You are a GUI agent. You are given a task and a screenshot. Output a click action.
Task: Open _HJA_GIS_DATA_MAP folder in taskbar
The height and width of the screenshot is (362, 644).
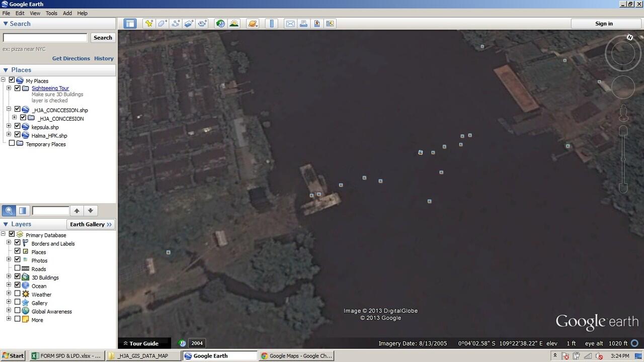click(143, 355)
